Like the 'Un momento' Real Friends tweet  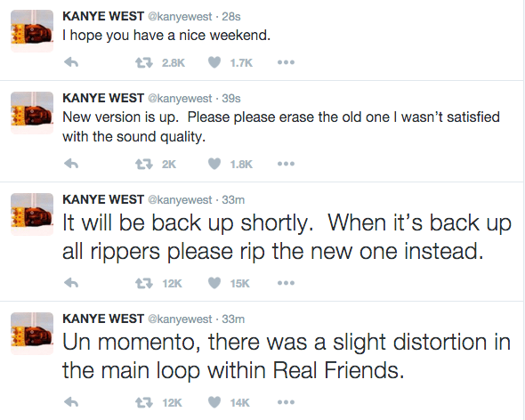214,402
